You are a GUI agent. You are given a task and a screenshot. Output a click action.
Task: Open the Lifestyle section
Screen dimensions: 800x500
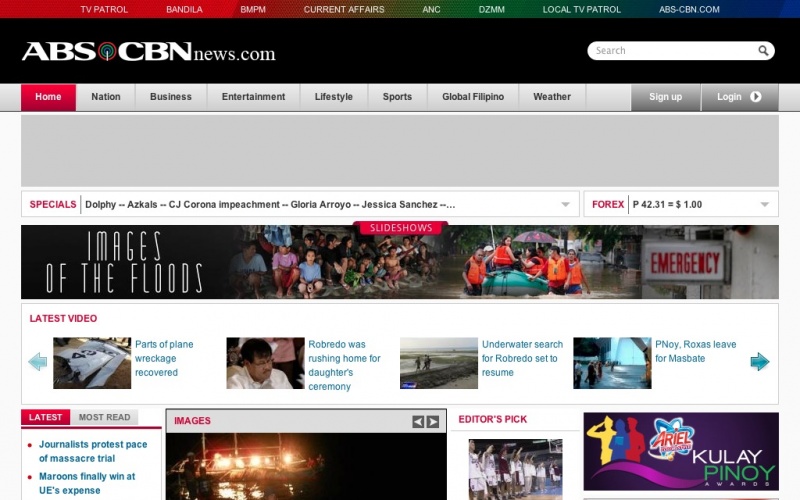[x=334, y=97]
